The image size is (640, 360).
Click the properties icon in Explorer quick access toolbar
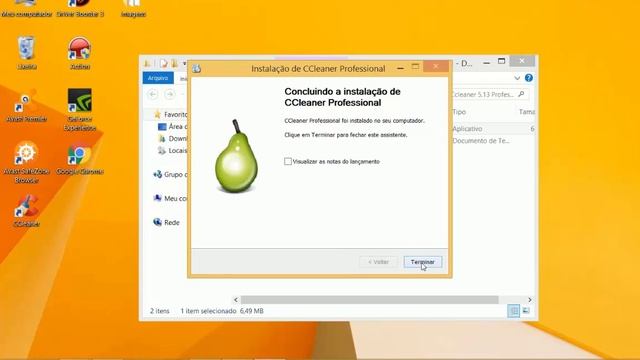[x=164, y=63]
